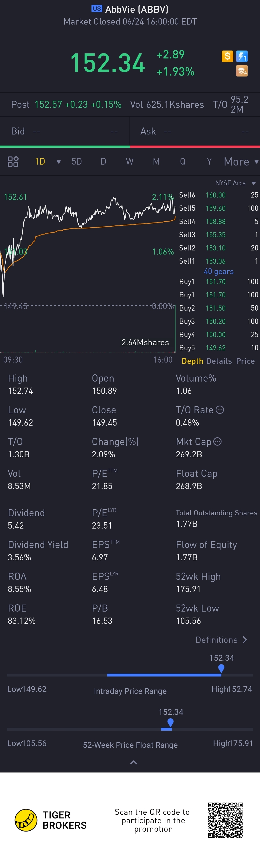The image size is (260, 868).
Task: Collapse the stats panel with up chevron
Action: tap(134, 763)
